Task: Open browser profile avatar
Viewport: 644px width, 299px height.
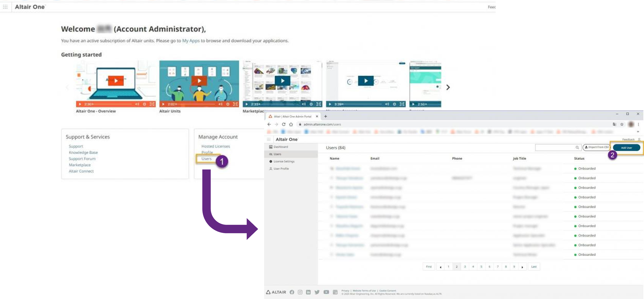Action: pos(631,124)
